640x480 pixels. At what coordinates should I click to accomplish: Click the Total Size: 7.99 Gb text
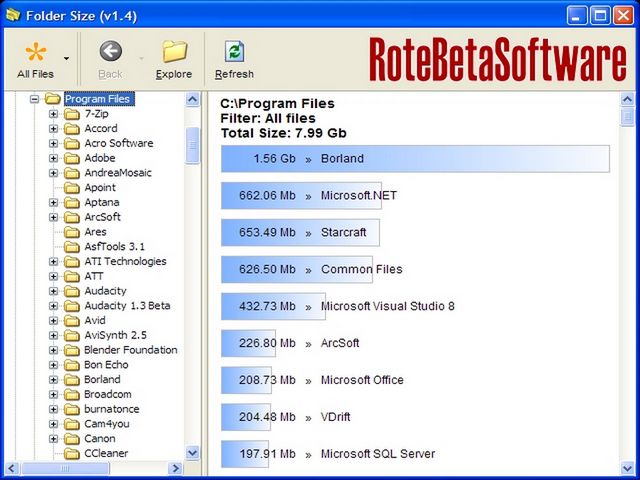pos(284,133)
